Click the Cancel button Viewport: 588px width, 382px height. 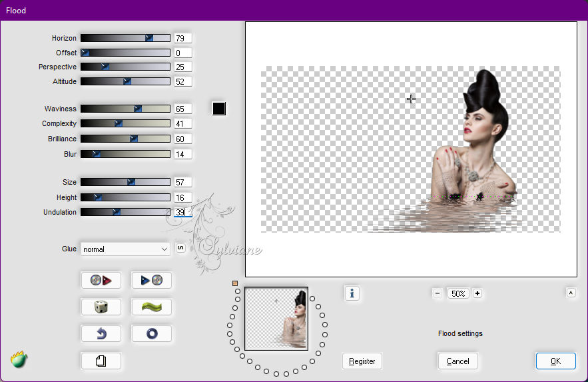pyautogui.click(x=458, y=361)
